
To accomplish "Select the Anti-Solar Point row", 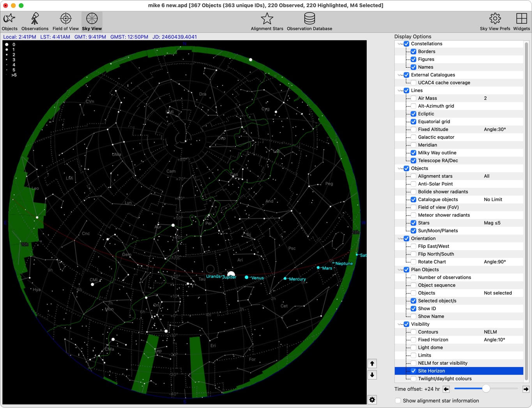I will 459,184.
